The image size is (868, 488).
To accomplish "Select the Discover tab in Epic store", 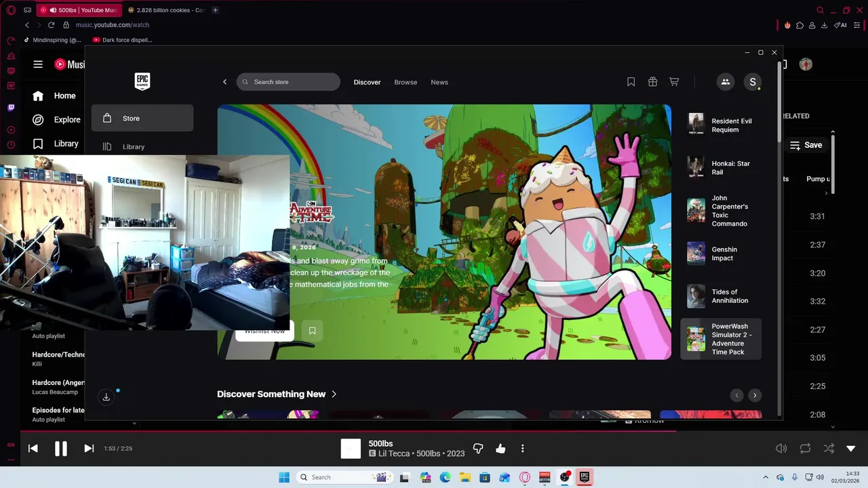I will pos(367,82).
